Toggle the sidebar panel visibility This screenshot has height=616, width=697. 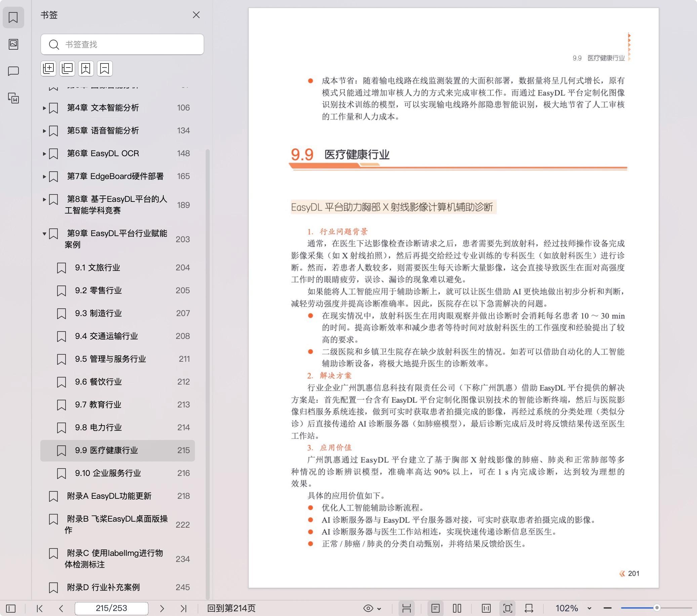(11, 608)
